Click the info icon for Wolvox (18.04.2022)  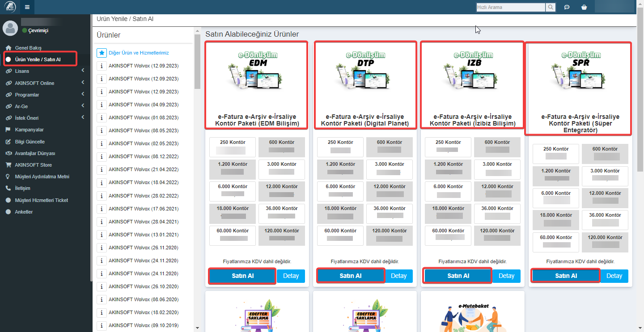coord(102,182)
